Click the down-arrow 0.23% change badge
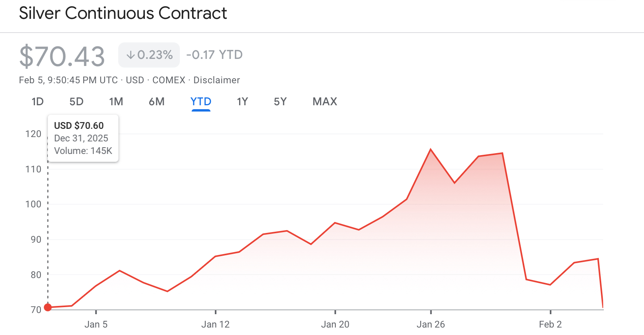 (x=149, y=55)
